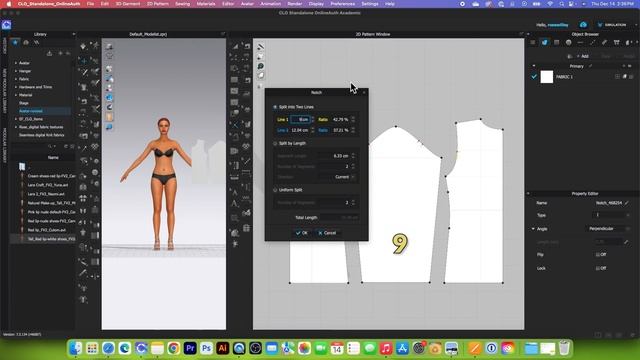Click the avatar model in the 3D window

(163, 184)
